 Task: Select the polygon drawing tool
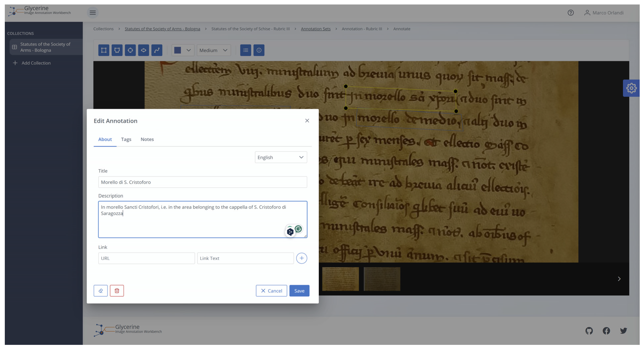[x=117, y=50]
